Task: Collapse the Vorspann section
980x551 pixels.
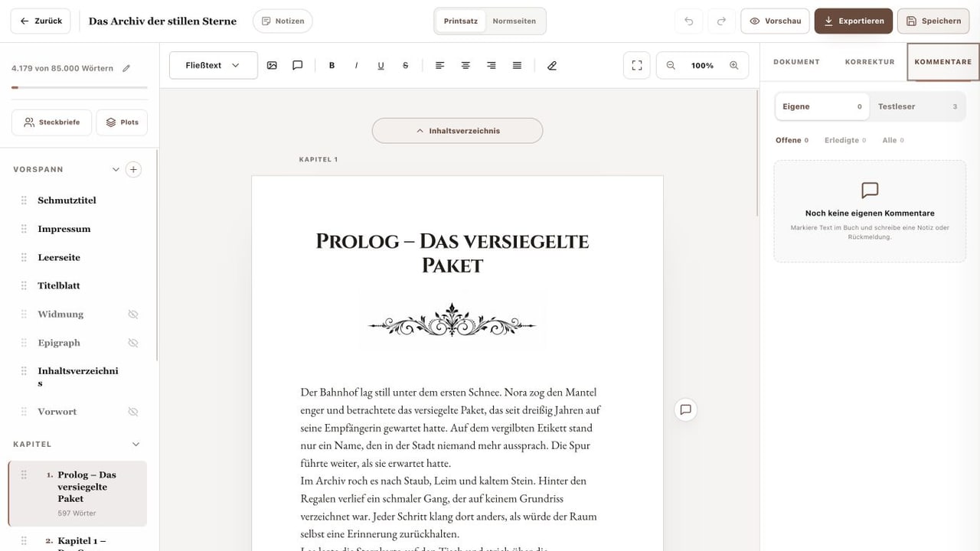Action: (116, 169)
